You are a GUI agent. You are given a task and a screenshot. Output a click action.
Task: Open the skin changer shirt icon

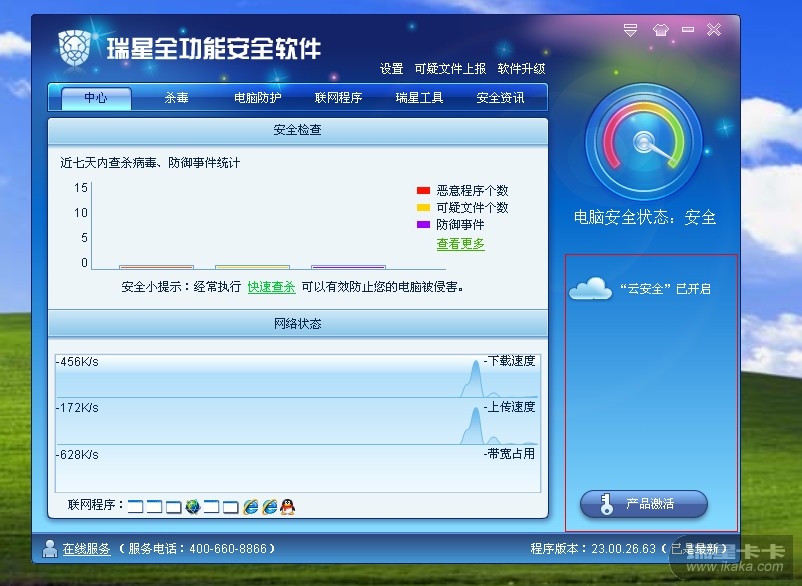[661, 30]
